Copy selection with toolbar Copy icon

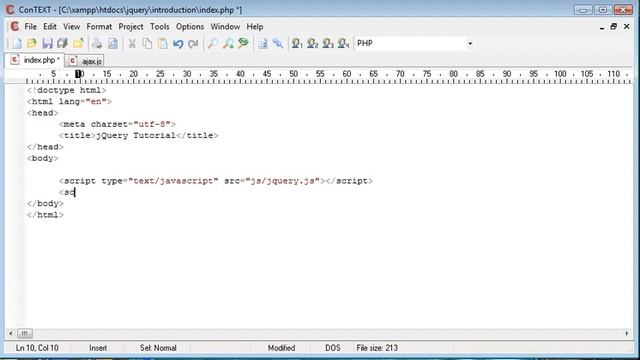point(147,43)
